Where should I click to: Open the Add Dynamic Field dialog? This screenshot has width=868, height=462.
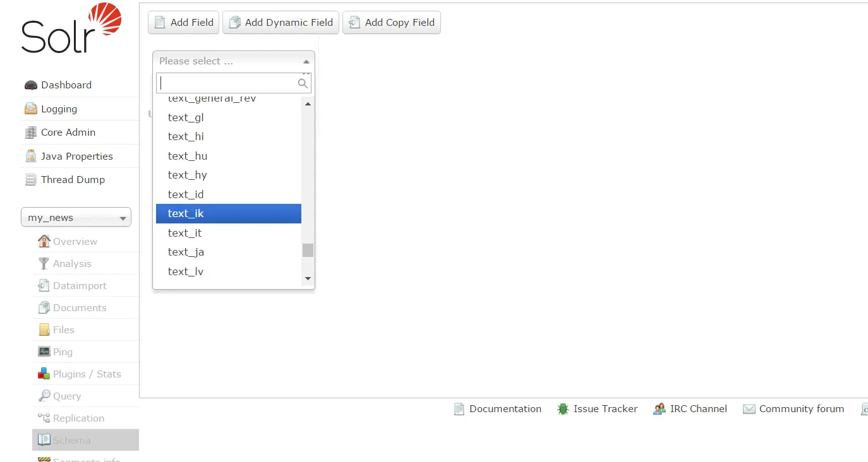[x=281, y=23]
